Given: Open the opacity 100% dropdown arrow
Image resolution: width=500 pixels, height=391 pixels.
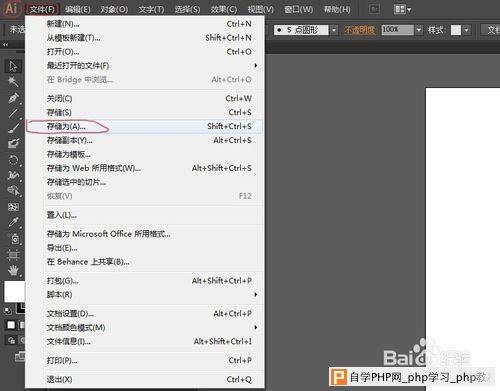Looking at the screenshot, I should (419, 30).
